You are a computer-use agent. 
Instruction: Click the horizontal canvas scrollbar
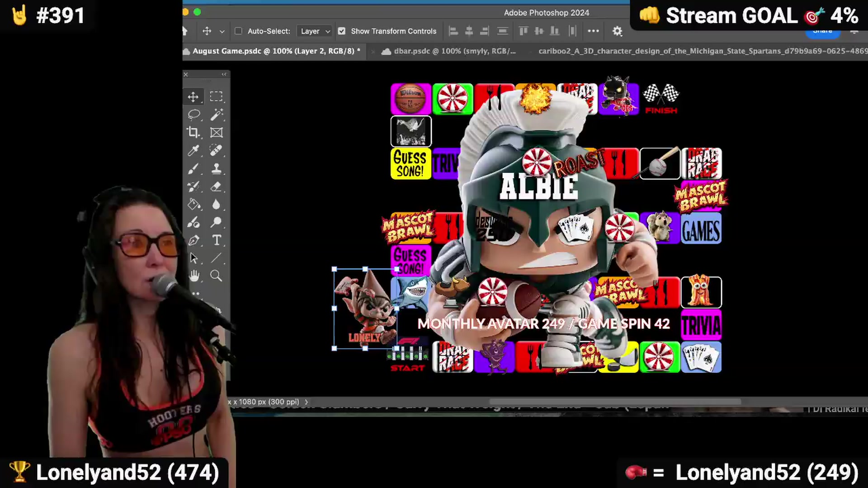(615, 402)
